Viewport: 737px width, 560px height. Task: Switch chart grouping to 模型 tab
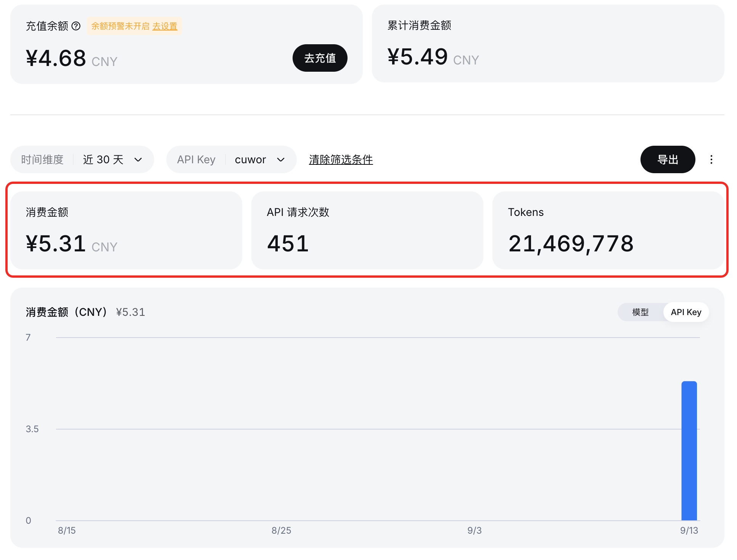point(640,312)
